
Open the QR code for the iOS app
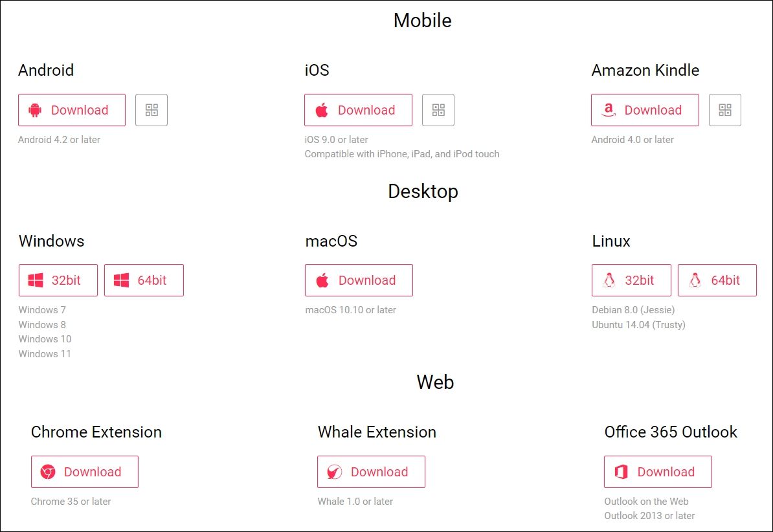pos(438,110)
